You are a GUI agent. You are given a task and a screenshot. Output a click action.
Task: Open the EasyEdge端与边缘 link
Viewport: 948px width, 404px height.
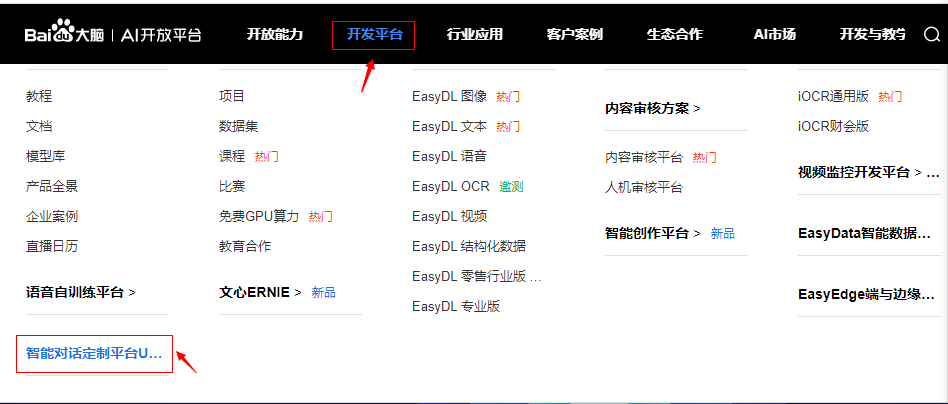click(867, 295)
